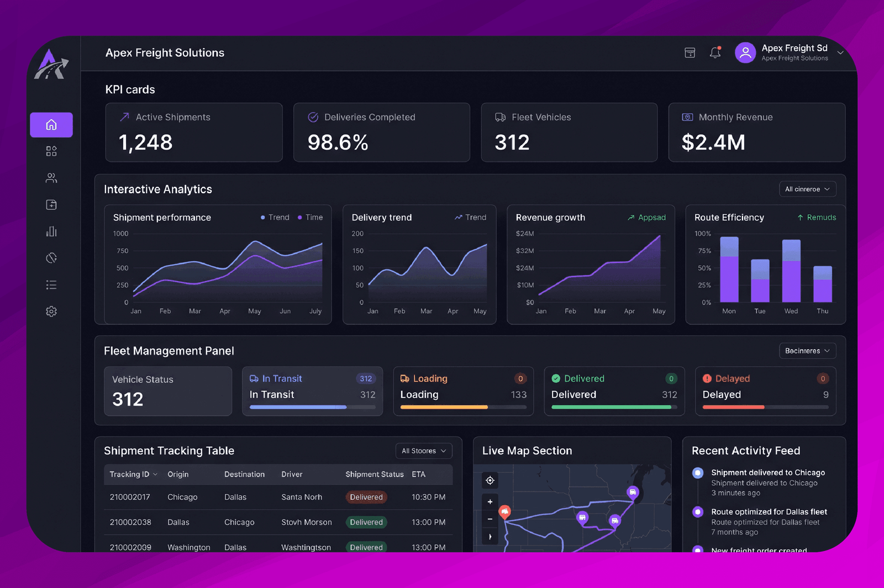Screen dimensions: 884x588
Task: Toggle the Trend indicator in Delivery trend
Action: [470, 218]
